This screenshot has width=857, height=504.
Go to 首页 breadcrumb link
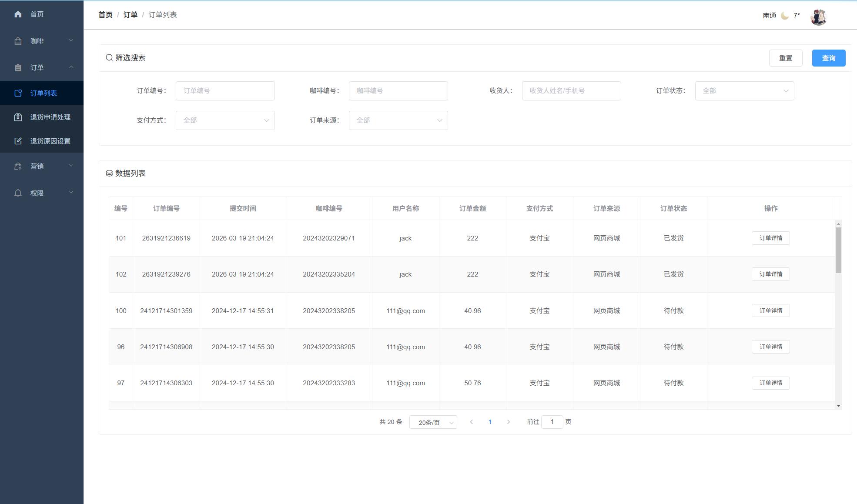tap(105, 15)
